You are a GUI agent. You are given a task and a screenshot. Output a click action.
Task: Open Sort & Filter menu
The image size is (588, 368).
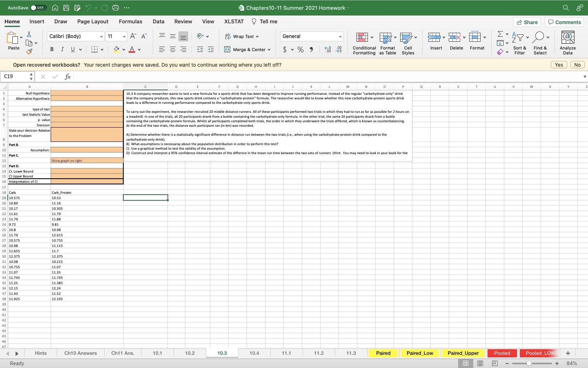pyautogui.click(x=519, y=43)
